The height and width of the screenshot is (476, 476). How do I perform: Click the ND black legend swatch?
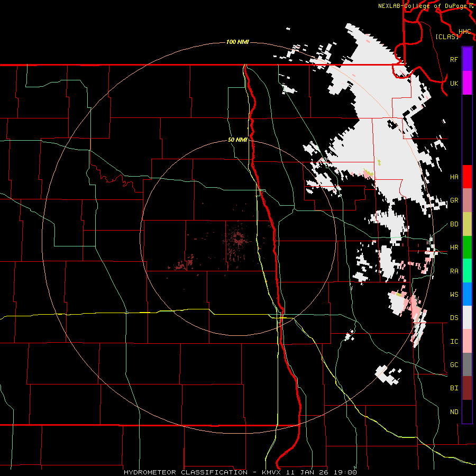[x=467, y=411]
